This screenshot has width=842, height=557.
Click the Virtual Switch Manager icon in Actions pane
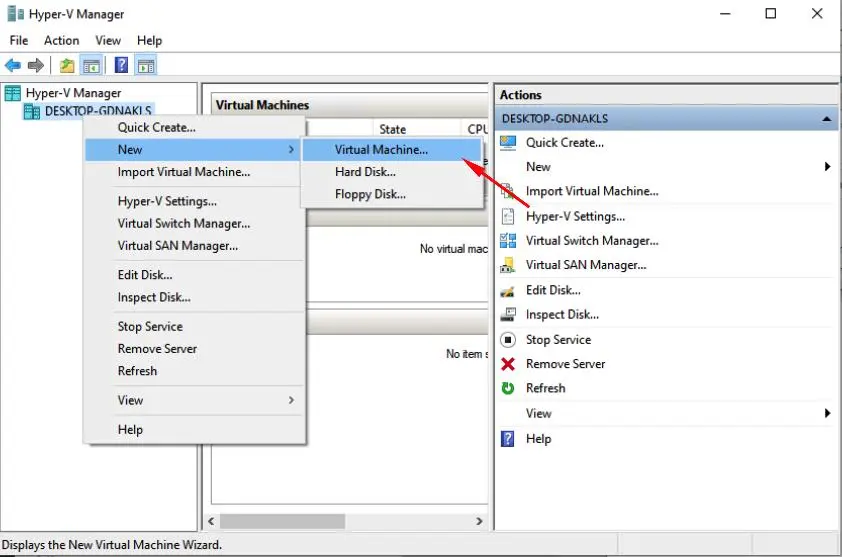pyautogui.click(x=508, y=241)
